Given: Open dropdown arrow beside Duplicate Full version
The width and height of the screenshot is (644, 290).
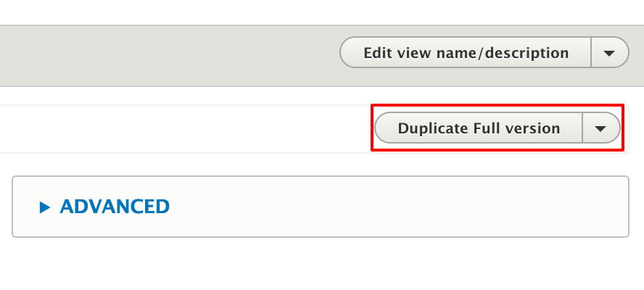Looking at the screenshot, I should (600, 128).
